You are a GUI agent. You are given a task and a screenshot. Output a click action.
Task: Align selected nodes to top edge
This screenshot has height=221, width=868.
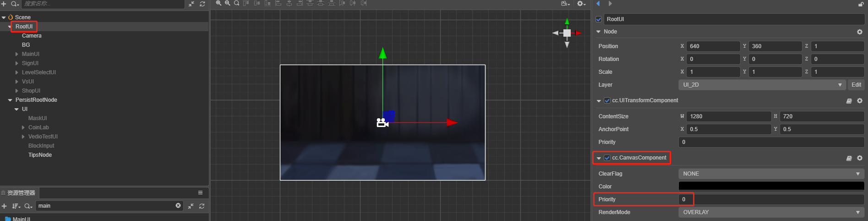click(246, 3)
